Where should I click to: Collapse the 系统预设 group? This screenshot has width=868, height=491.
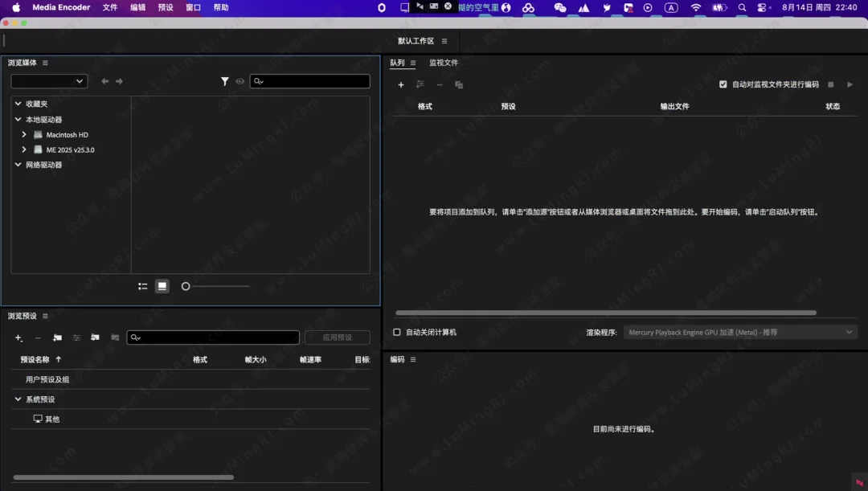click(18, 399)
